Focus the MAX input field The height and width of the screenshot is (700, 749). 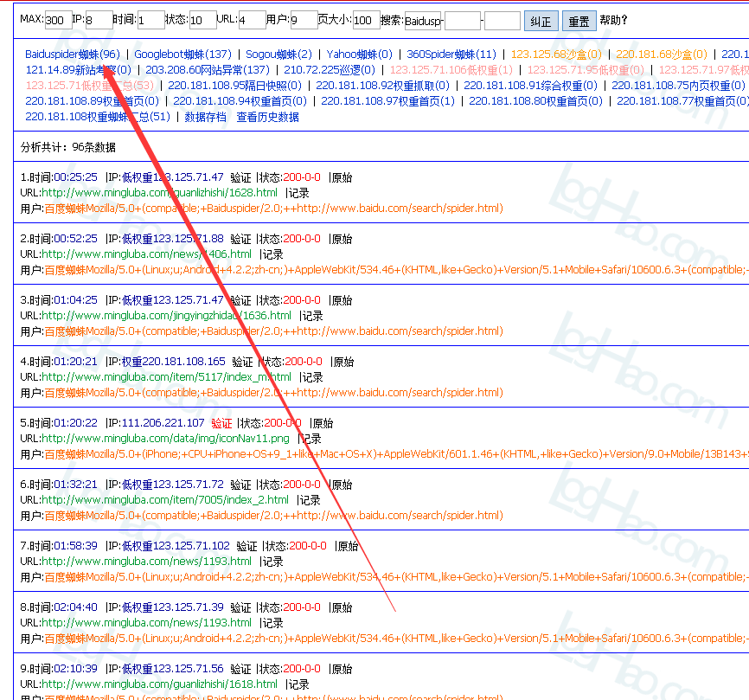(58, 21)
